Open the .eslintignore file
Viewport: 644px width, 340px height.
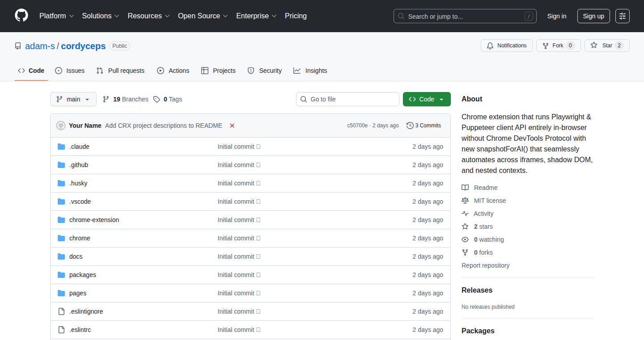click(x=86, y=311)
